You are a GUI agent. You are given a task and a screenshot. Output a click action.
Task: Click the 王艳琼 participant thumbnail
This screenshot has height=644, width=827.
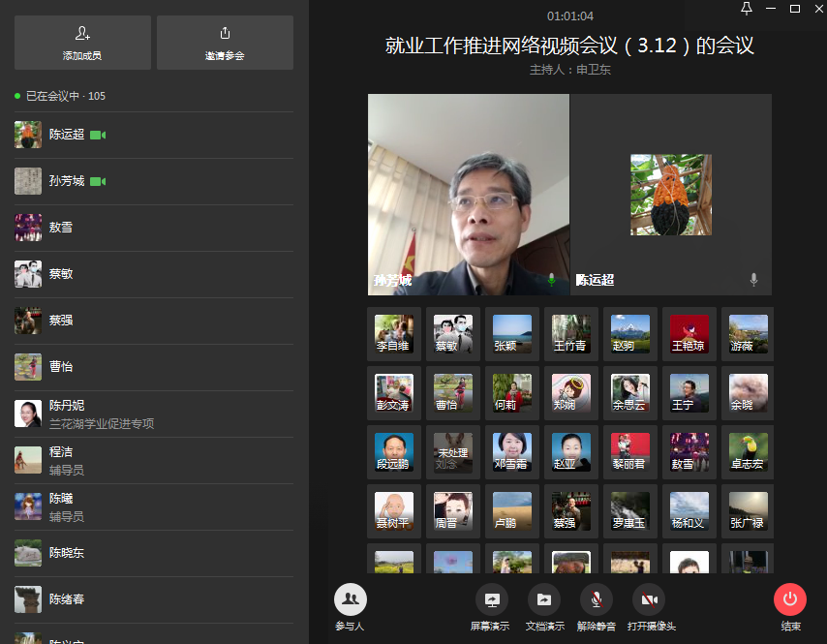689,334
